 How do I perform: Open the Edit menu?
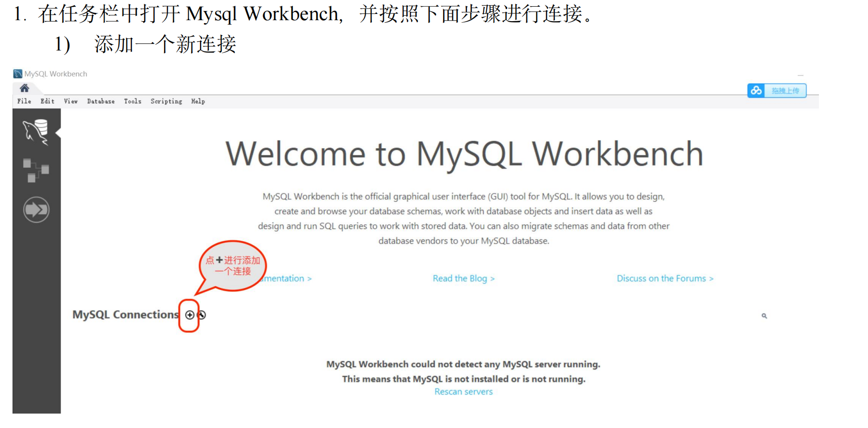[x=47, y=101]
